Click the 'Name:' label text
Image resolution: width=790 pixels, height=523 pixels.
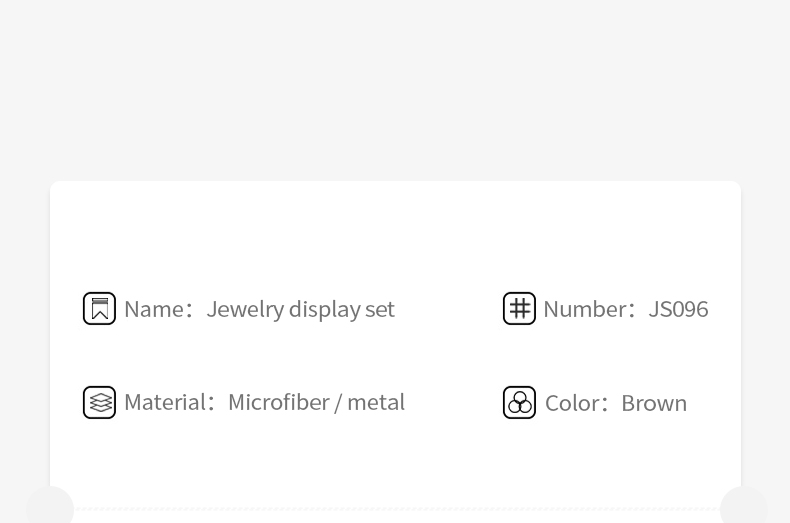pos(159,309)
